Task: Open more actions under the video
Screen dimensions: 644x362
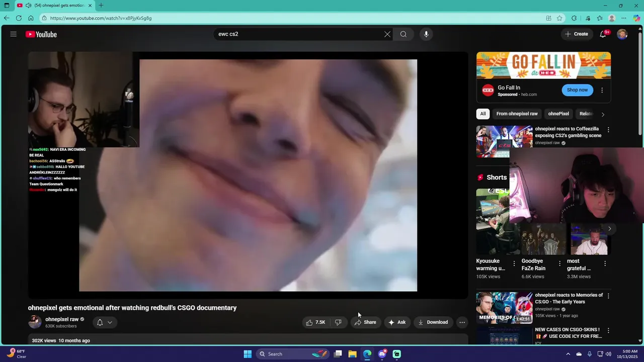Action: click(x=462, y=322)
